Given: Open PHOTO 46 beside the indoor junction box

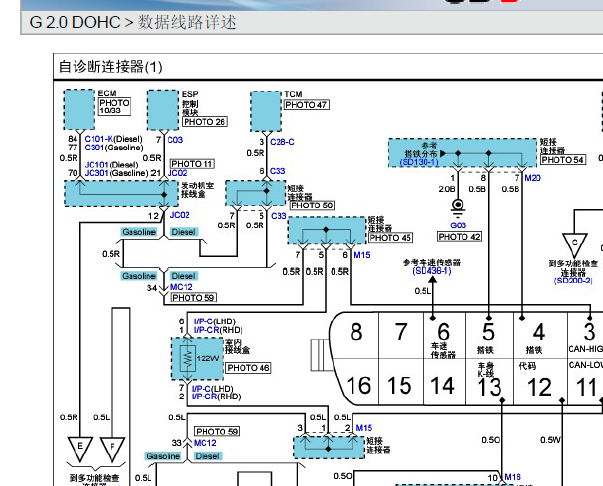Looking at the screenshot, I should pos(248,368).
